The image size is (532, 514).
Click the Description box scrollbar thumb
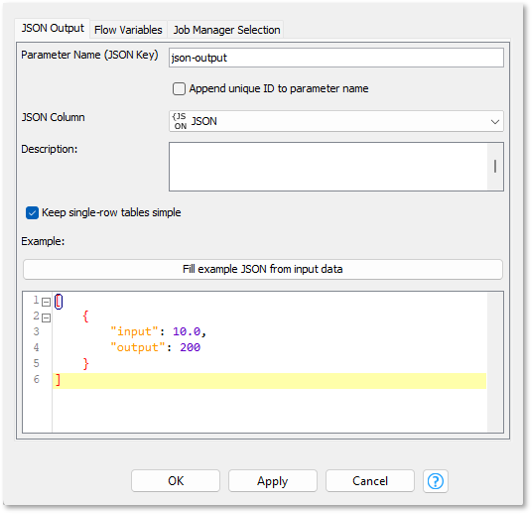pos(495,166)
